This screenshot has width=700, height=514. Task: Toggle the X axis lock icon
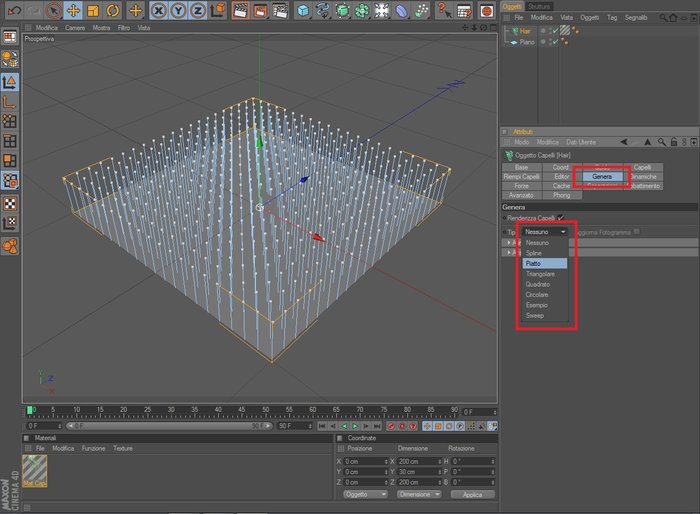tap(158, 10)
